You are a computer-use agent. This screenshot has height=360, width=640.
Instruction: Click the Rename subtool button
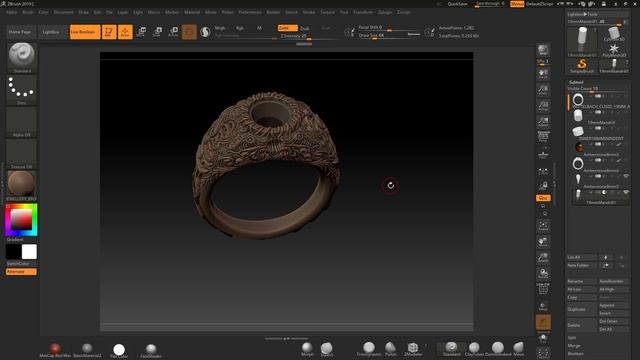582,281
